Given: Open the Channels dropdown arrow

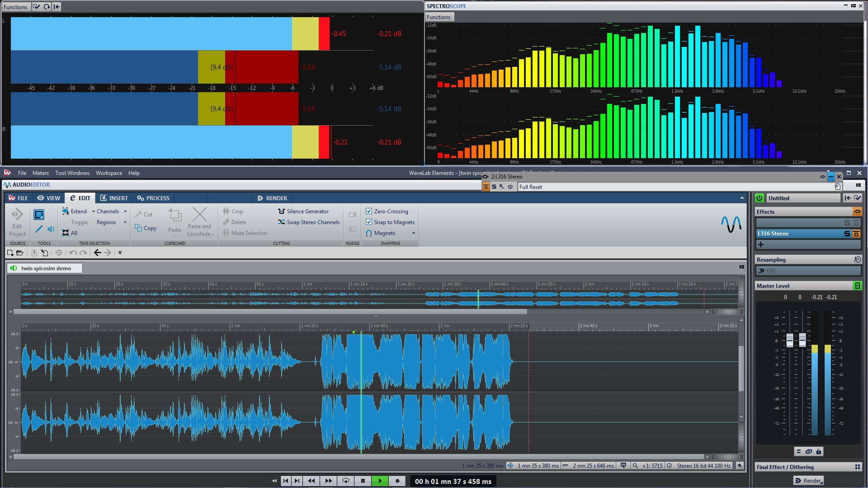Looking at the screenshot, I should pyautogui.click(x=125, y=211).
